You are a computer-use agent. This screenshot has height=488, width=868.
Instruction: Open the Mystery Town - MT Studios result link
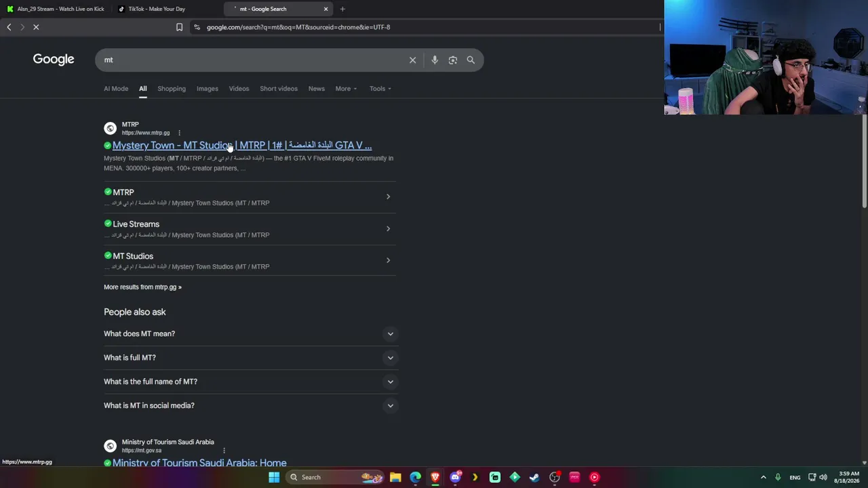point(242,146)
